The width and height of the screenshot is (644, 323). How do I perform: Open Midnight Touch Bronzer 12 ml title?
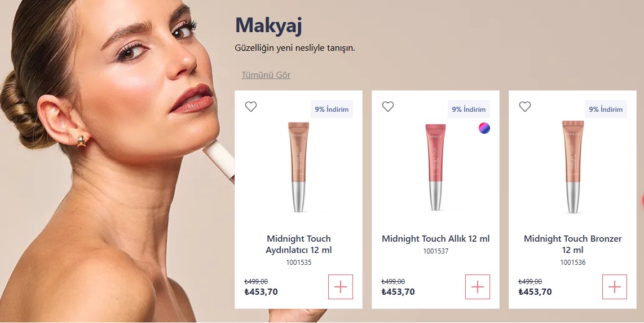(x=572, y=244)
